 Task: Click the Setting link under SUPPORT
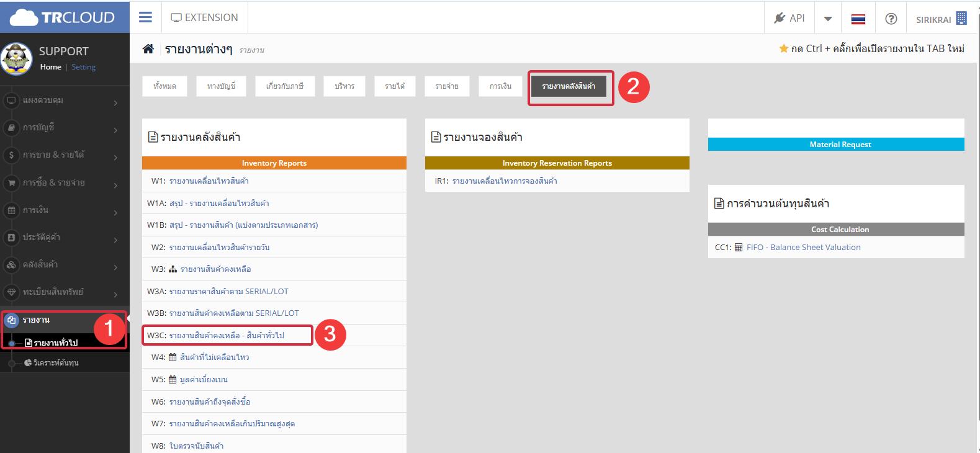coord(83,67)
